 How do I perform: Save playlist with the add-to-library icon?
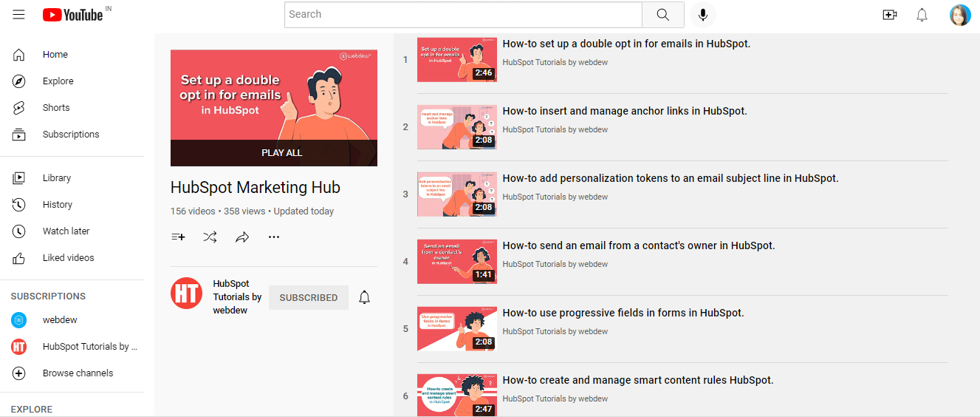click(178, 237)
